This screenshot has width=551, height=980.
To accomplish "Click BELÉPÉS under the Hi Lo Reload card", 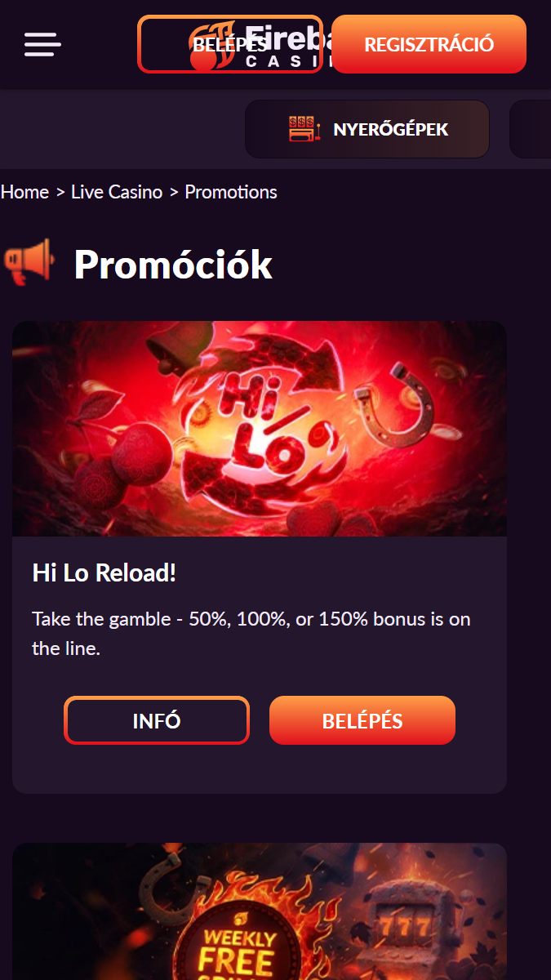I will [x=362, y=720].
